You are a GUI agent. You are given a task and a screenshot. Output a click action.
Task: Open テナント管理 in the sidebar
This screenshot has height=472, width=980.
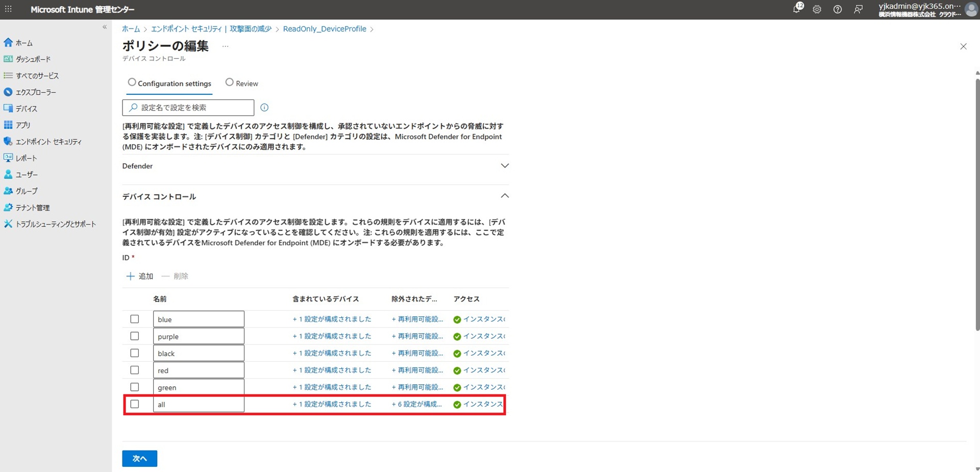[x=27, y=208]
